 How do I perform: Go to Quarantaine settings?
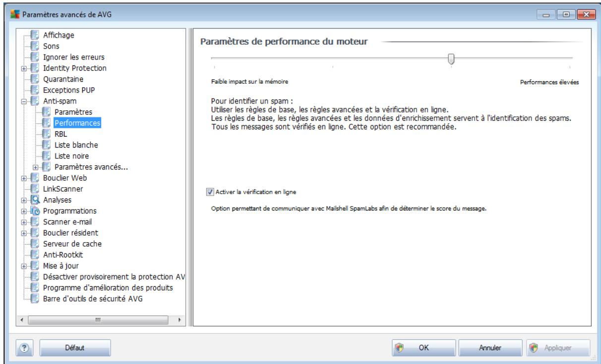point(63,79)
